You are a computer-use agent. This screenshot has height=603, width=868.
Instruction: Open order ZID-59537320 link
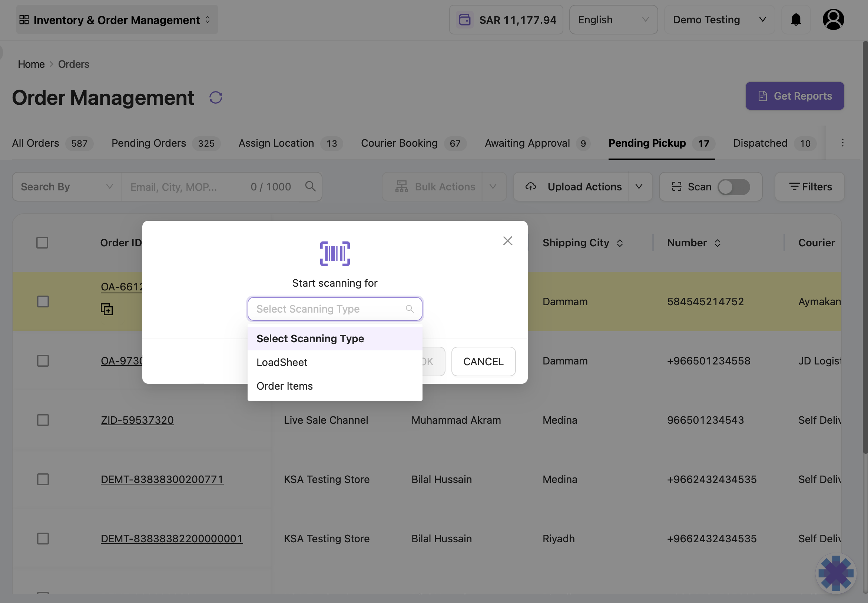pyautogui.click(x=137, y=420)
